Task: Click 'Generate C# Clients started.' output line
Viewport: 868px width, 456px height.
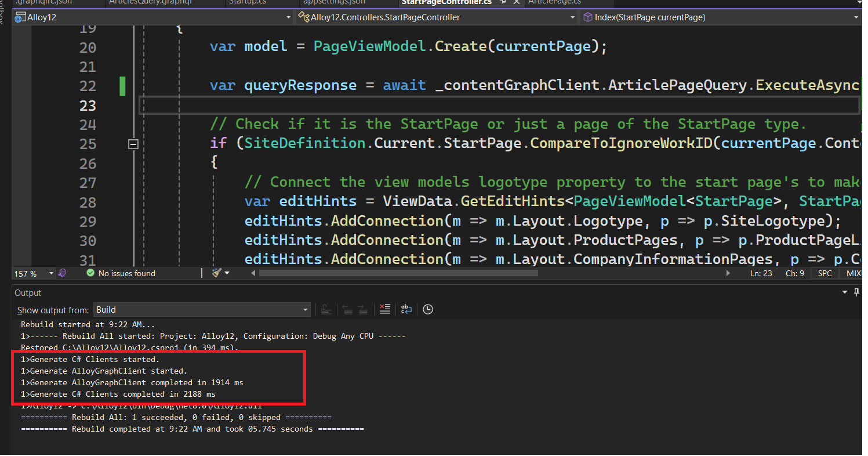Action: [x=90, y=360]
